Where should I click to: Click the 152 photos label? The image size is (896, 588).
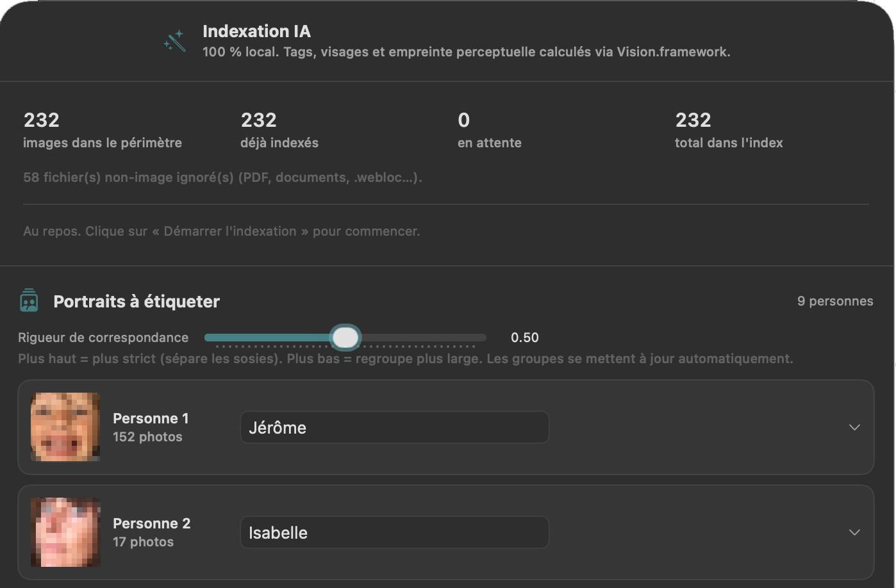tap(147, 437)
